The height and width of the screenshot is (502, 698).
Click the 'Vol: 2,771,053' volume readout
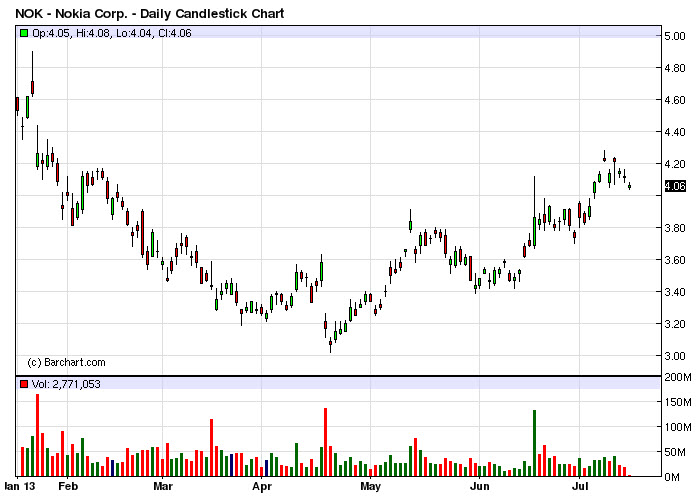point(66,384)
